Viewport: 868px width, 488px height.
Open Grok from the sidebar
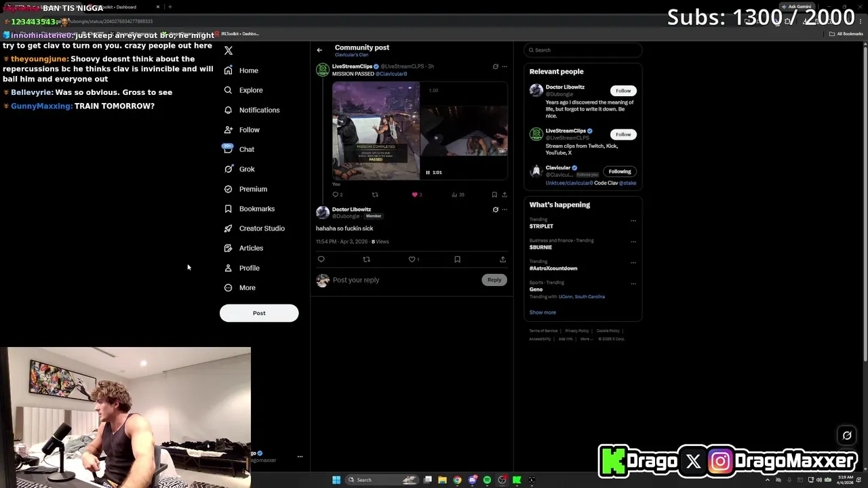click(239, 169)
